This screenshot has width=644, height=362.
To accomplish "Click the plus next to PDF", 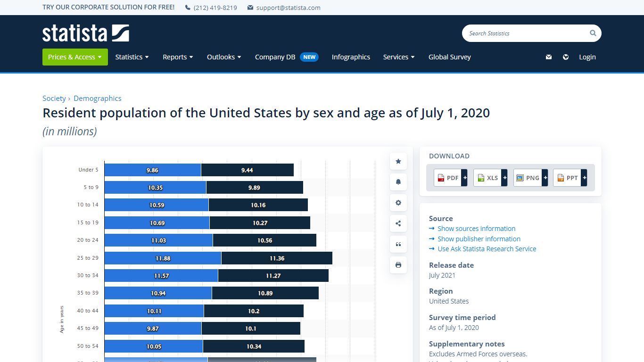I will click(x=465, y=178).
